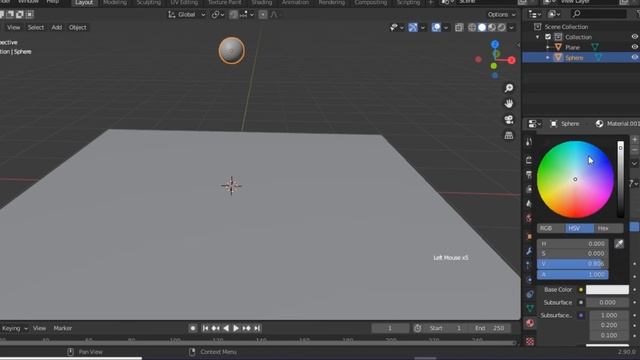
Task: Click the viewport zoom magnifier icon
Action: (509, 88)
